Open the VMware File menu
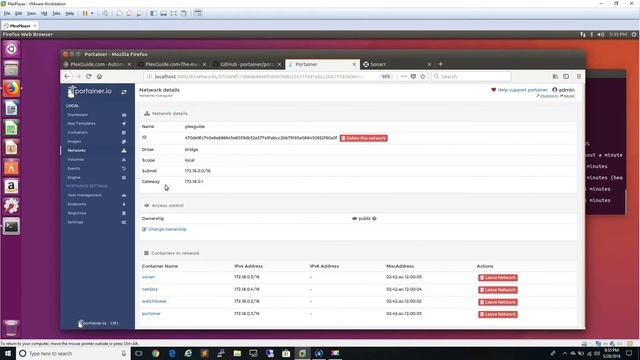 7,13
